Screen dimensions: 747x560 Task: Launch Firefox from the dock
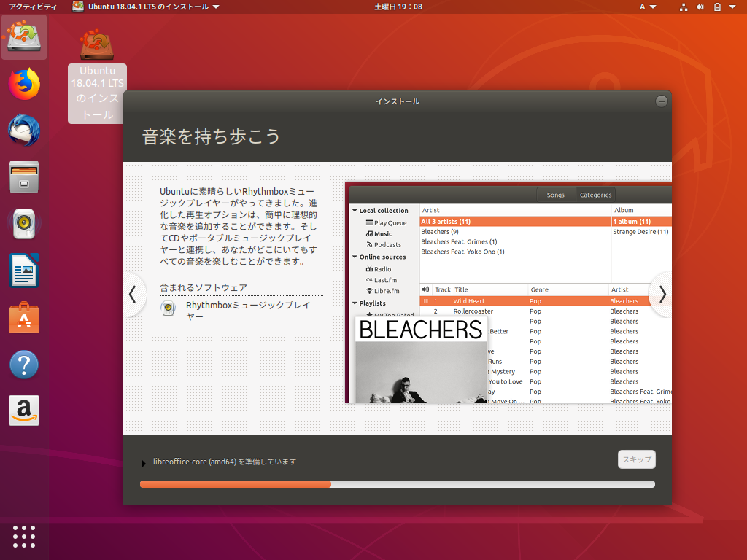[x=24, y=84]
